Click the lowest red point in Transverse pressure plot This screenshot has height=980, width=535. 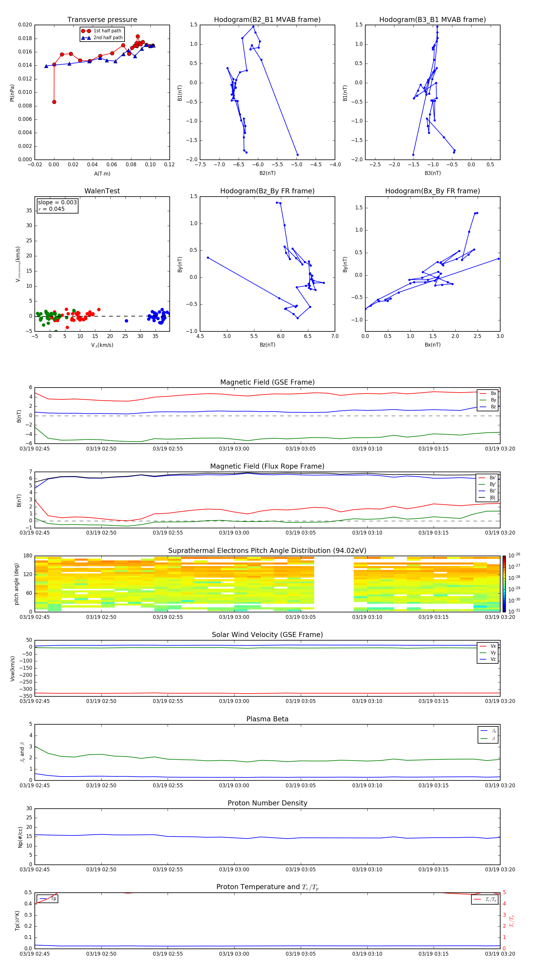click(x=54, y=102)
